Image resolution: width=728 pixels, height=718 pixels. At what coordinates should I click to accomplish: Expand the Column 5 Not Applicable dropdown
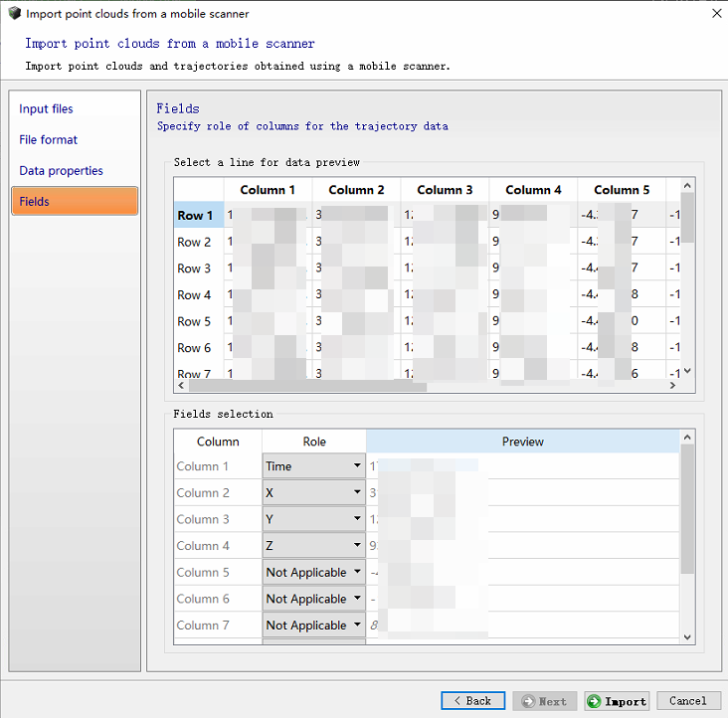point(313,572)
